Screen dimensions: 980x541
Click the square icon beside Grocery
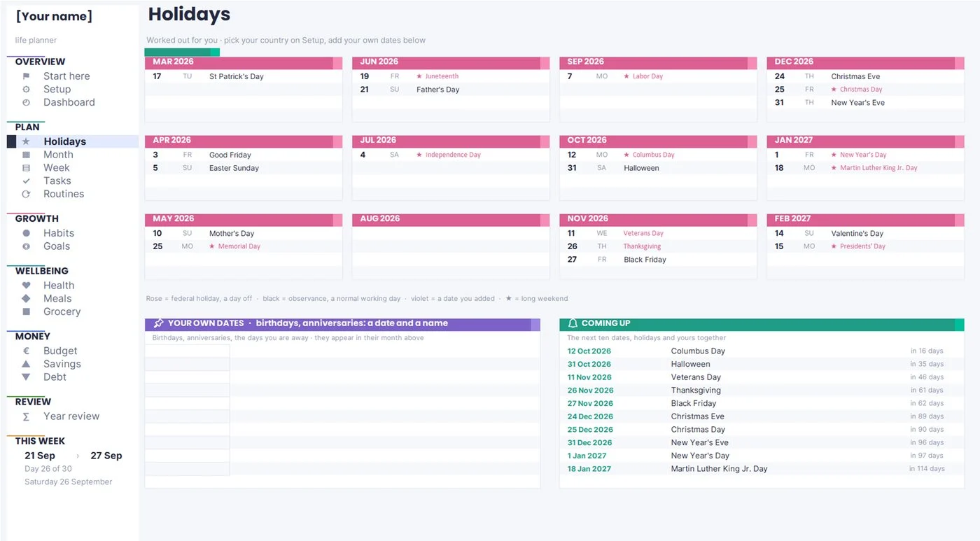click(x=26, y=311)
